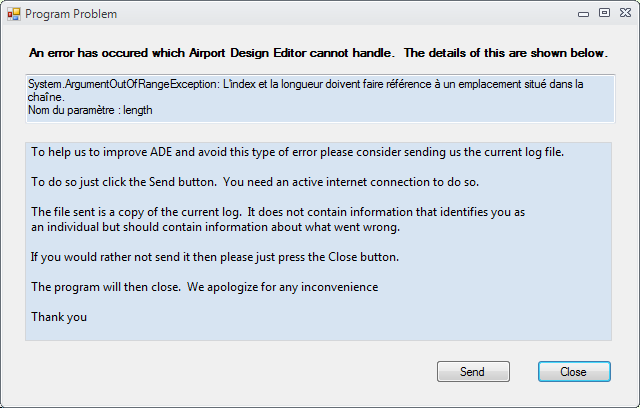
Task: Close the dialog using the title bar X
Action: point(624,13)
